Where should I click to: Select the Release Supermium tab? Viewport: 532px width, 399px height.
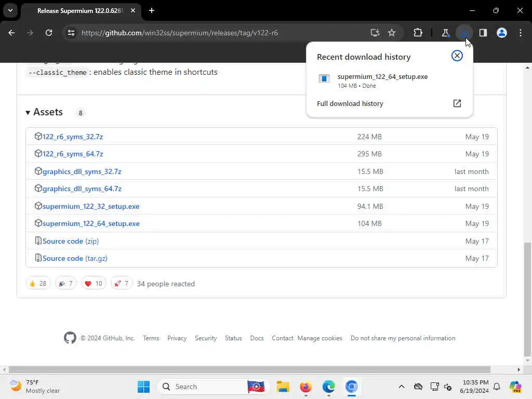80,11
